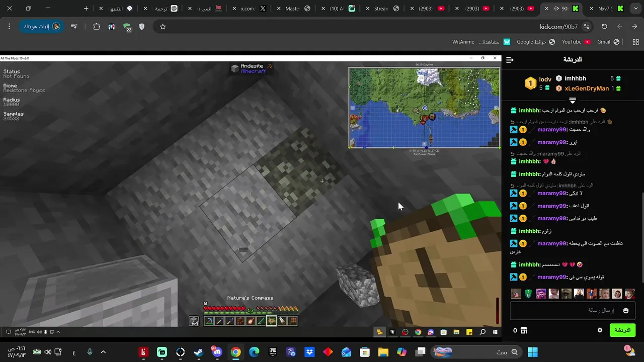Click the Windows taskbar search box
The image size is (644, 362).
point(476,352)
